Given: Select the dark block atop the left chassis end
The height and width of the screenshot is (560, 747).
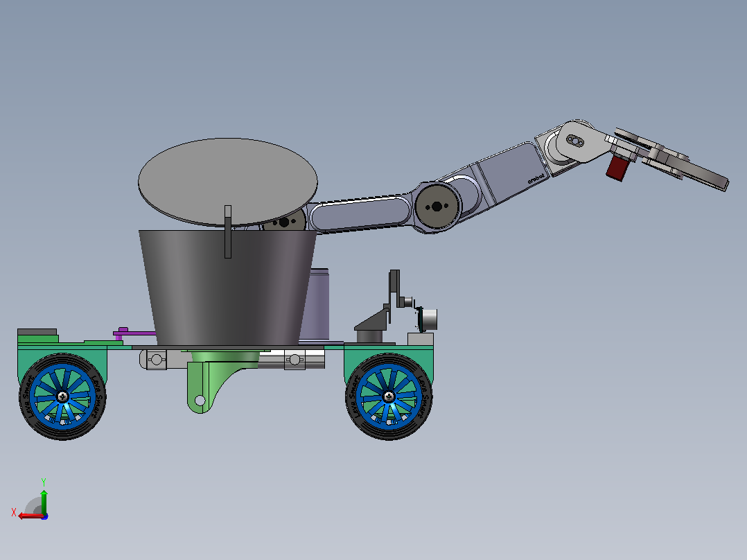Looking at the screenshot, I should point(37,332).
